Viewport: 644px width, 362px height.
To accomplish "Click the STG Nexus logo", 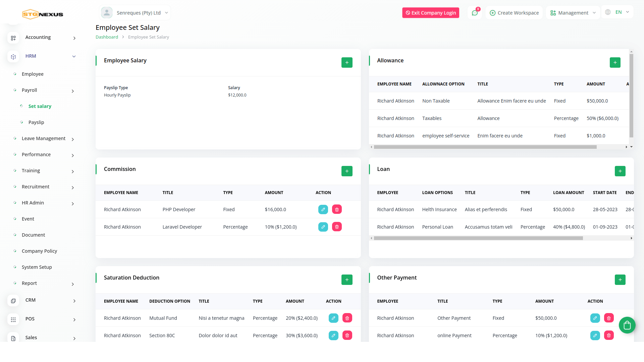I will 43,14.
